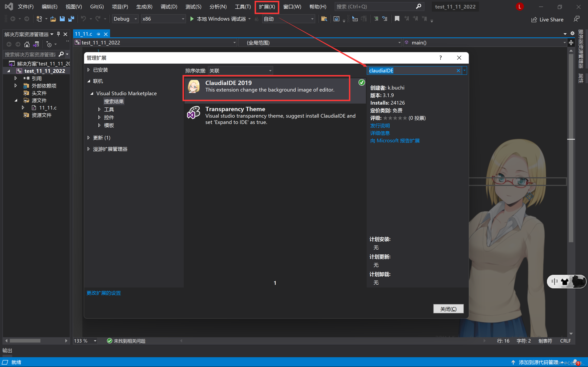The width and height of the screenshot is (588, 367).
Task: Click the Help question mark in dialog
Action: [440, 58]
